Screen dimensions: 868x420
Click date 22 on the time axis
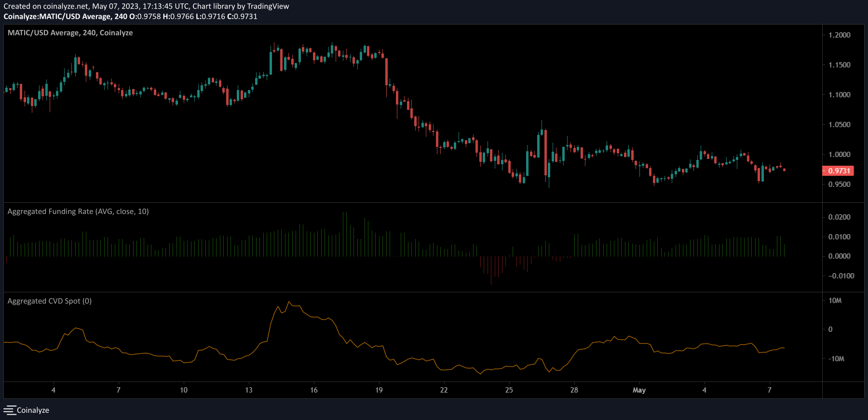click(x=444, y=390)
